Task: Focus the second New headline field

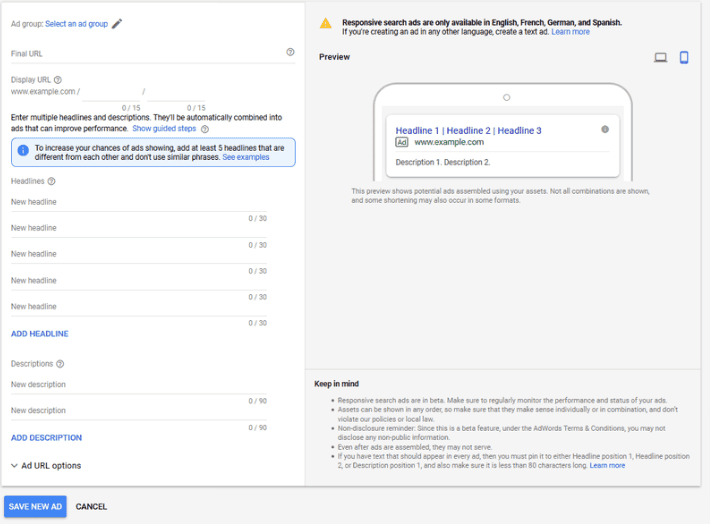Action: pos(139,228)
